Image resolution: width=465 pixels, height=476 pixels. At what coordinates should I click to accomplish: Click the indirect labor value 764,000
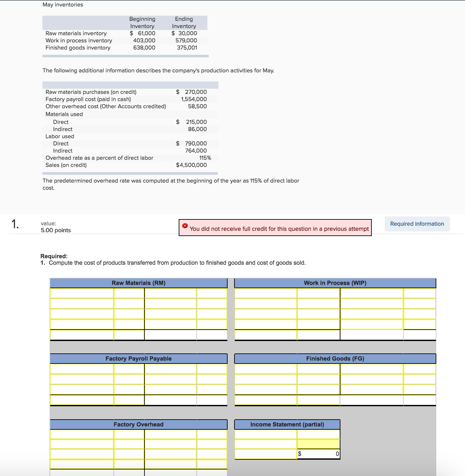[196, 151]
